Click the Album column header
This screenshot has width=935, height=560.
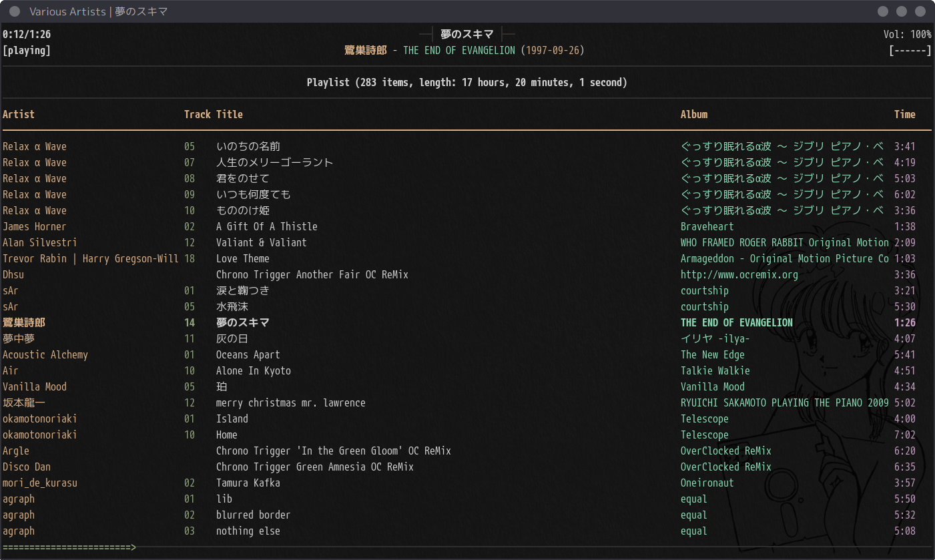point(693,115)
